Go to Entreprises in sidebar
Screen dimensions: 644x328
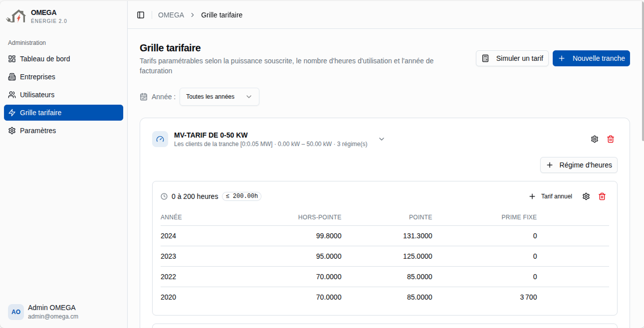63,77
